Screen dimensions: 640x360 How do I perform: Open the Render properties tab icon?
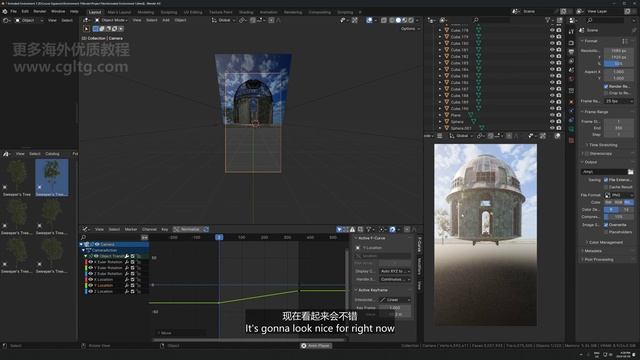[x=571, y=43]
